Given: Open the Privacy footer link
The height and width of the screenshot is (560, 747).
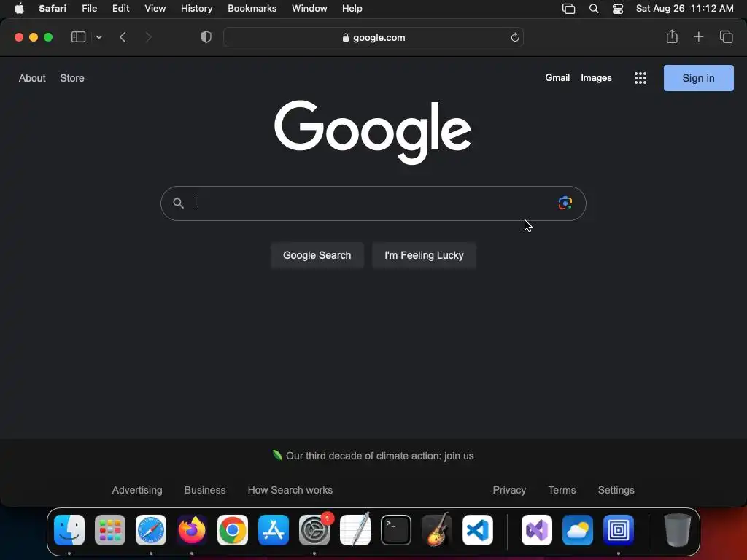Looking at the screenshot, I should click(x=509, y=490).
